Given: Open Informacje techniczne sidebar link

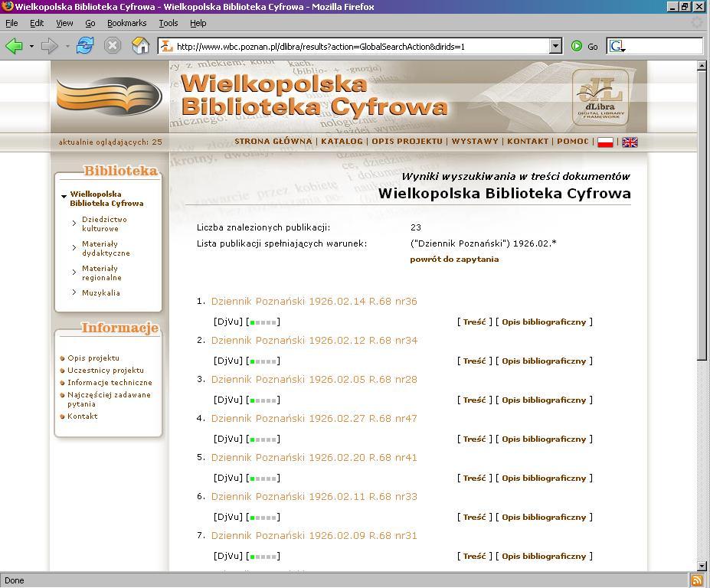Looking at the screenshot, I should tap(110, 383).
